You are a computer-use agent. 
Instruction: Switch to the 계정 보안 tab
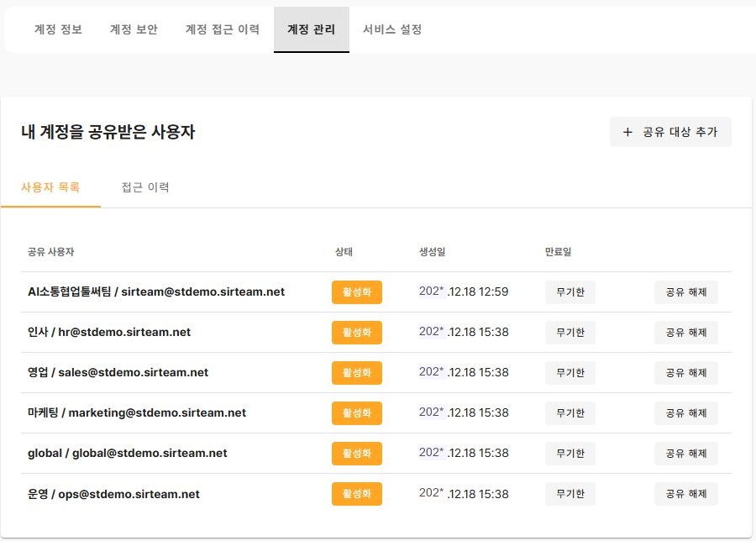(x=134, y=29)
